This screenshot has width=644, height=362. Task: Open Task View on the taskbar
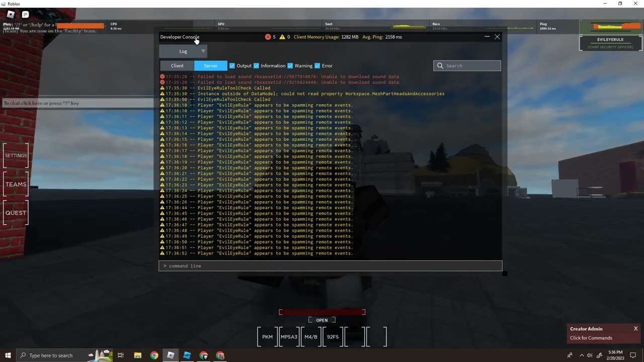point(121,355)
